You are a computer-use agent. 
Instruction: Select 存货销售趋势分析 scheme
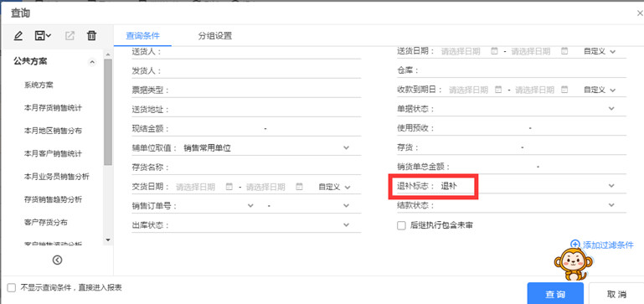pos(53,199)
